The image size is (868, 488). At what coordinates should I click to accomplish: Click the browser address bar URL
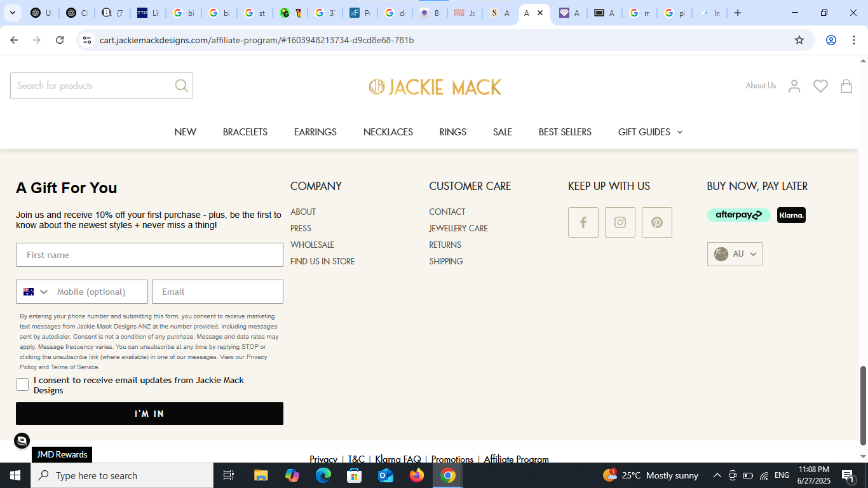257,40
